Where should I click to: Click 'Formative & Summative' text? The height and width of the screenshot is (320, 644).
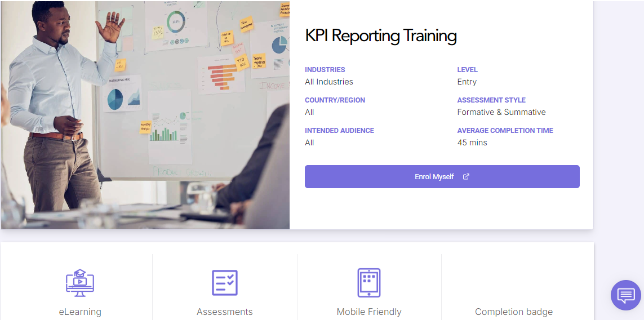click(x=501, y=112)
